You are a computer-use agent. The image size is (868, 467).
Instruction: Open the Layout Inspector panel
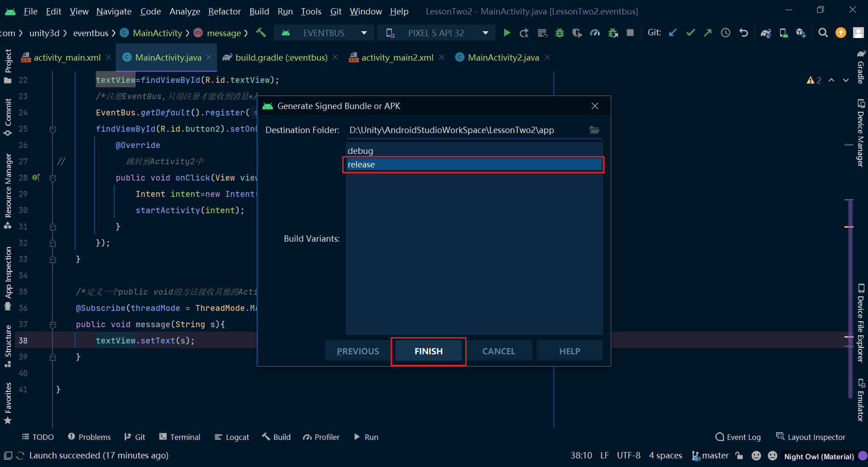tap(811, 437)
